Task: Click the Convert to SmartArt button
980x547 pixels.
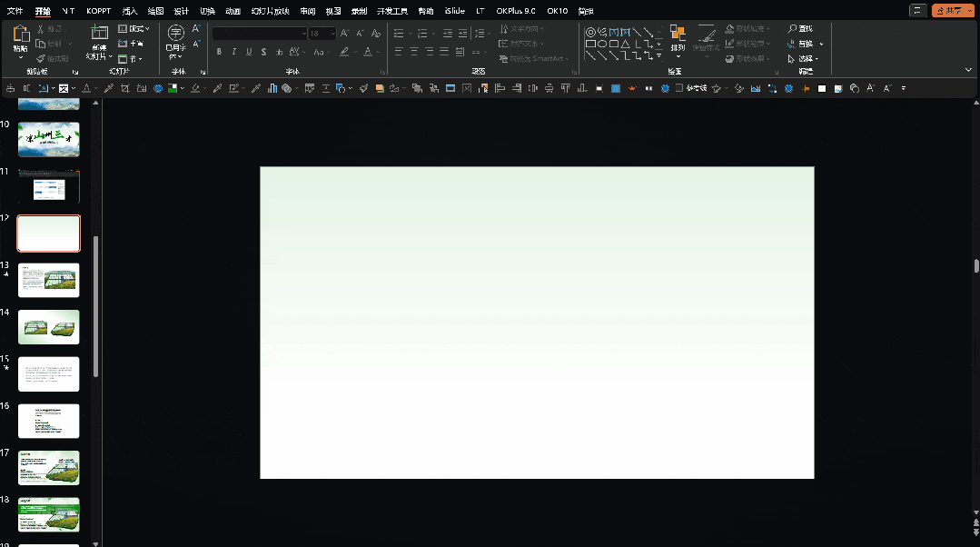Action: [534, 59]
